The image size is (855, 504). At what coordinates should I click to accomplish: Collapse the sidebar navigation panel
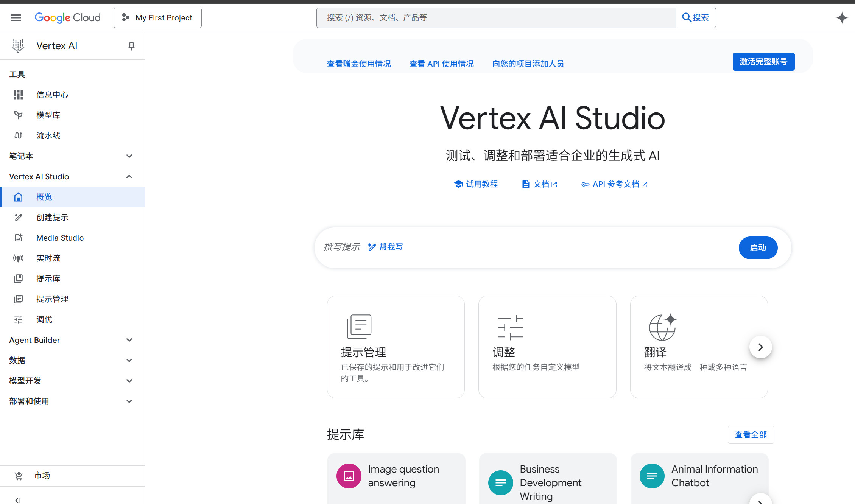tap(18, 500)
